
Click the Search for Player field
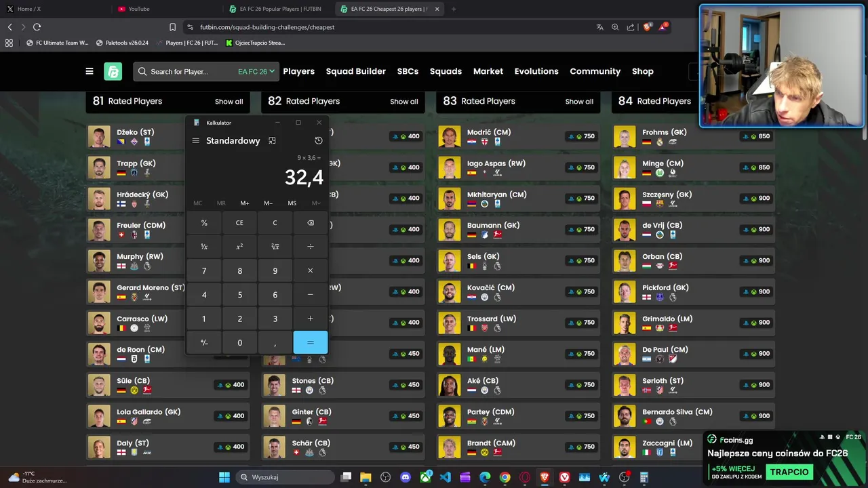[x=184, y=71]
